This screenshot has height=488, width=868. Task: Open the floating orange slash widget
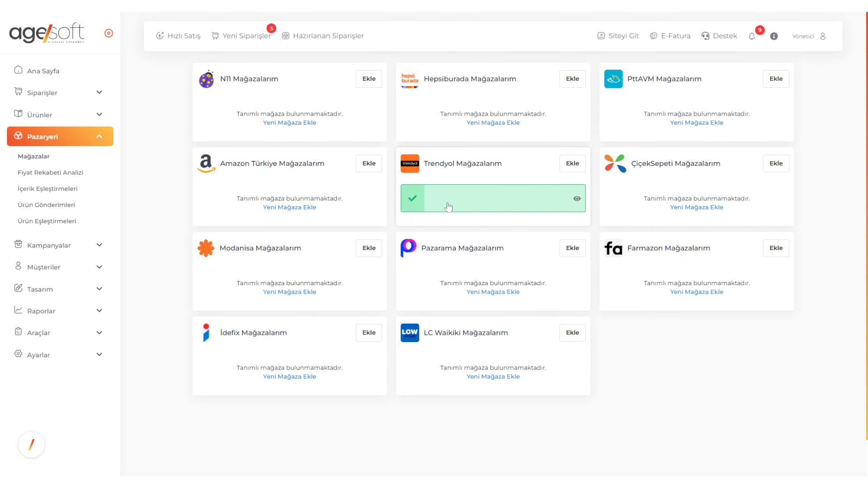(31, 445)
